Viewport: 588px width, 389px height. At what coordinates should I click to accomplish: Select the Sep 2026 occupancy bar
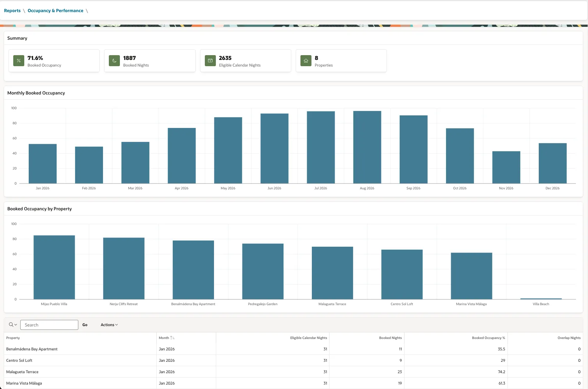click(x=413, y=149)
